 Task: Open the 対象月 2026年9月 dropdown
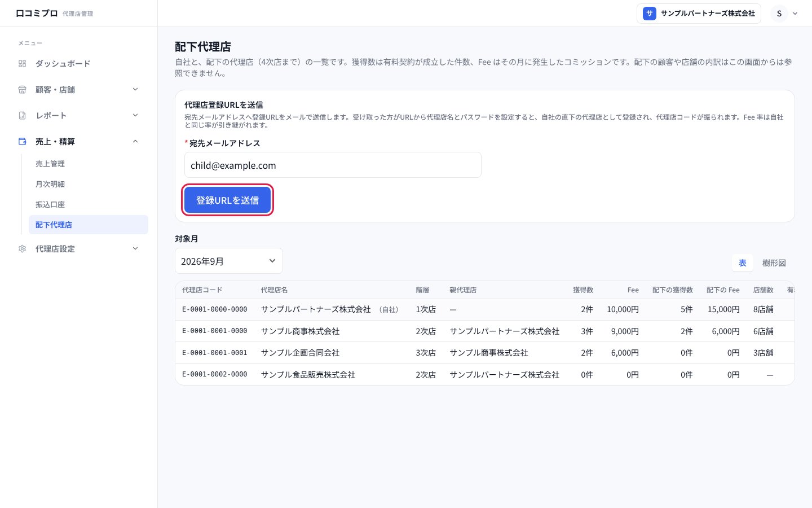point(229,261)
